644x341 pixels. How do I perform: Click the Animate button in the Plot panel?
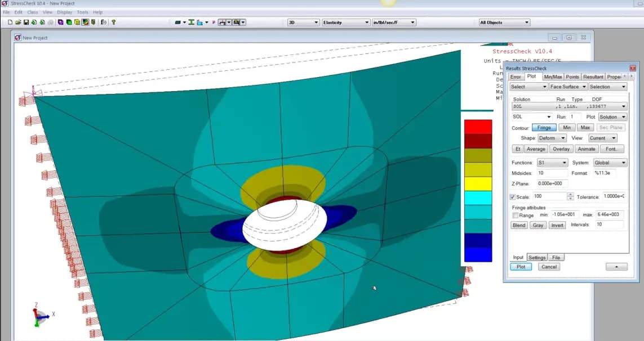click(x=586, y=149)
